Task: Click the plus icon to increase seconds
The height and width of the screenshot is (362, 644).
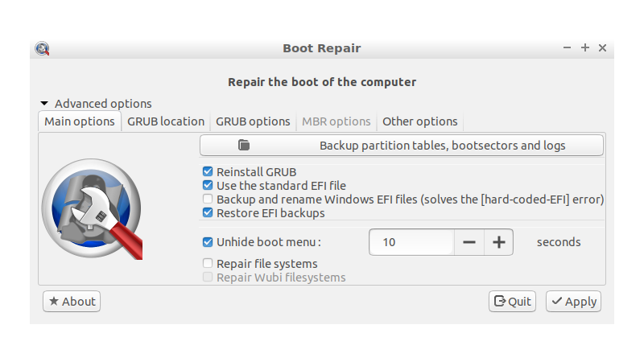Action: pos(498,242)
